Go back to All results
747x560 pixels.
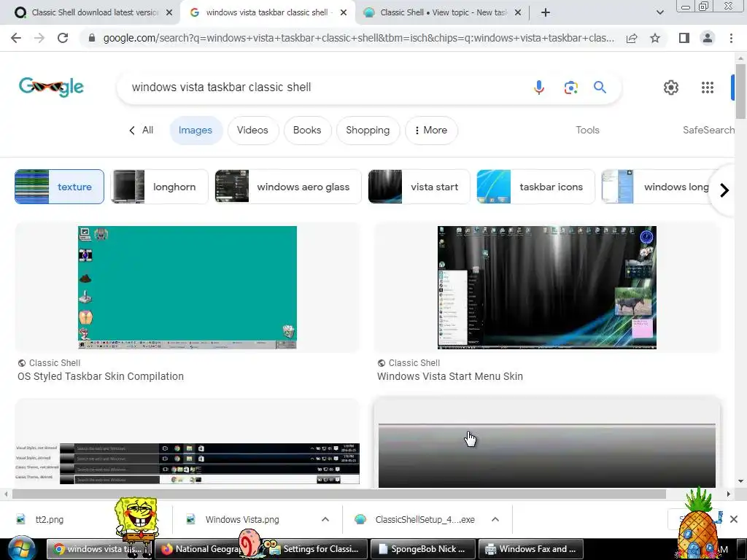pyautogui.click(x=141, y=130)
